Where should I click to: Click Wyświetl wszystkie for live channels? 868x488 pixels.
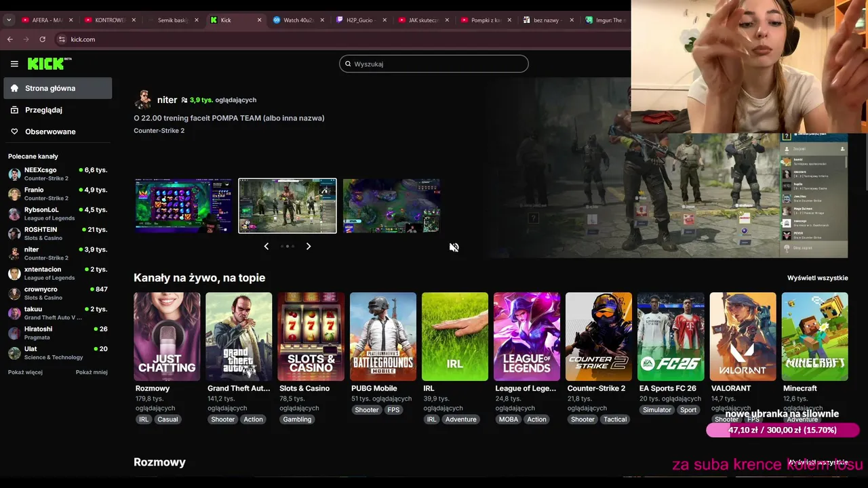point(817,278)
